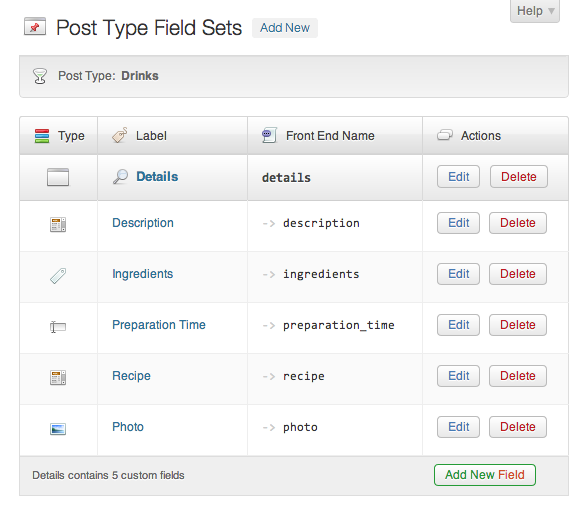Edit the Description field
Image resolution: width=583 pixels, height=511 pixels.
pos(458,223)
